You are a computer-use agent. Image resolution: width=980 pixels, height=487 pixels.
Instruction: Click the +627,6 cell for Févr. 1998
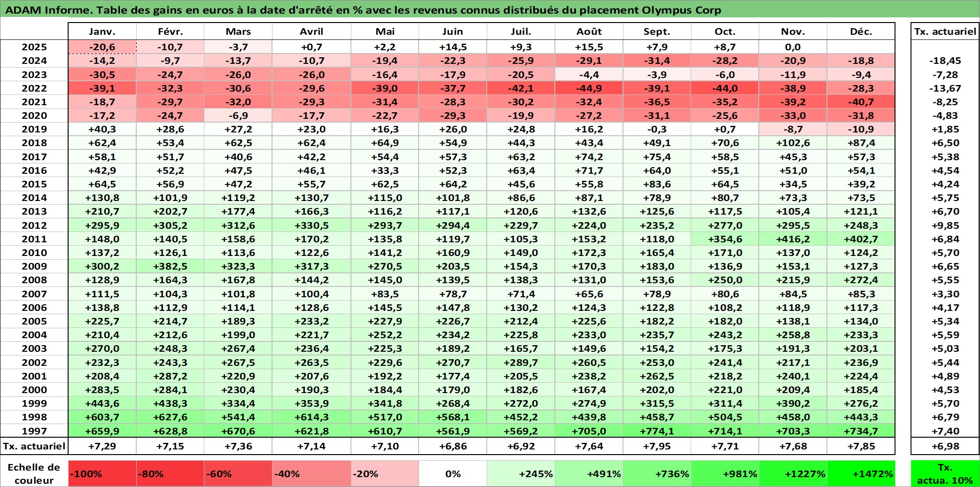pyautogui.click(x=170, y=417)
